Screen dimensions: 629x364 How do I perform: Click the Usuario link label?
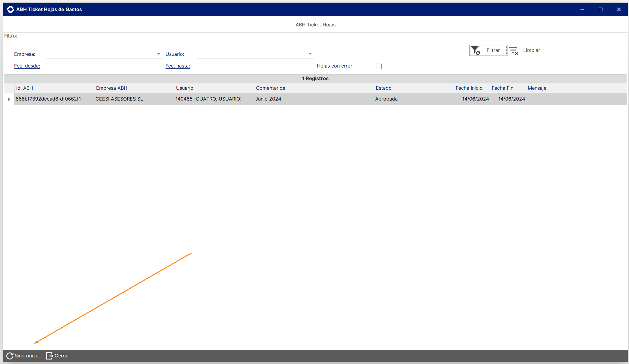pos(175,54)
